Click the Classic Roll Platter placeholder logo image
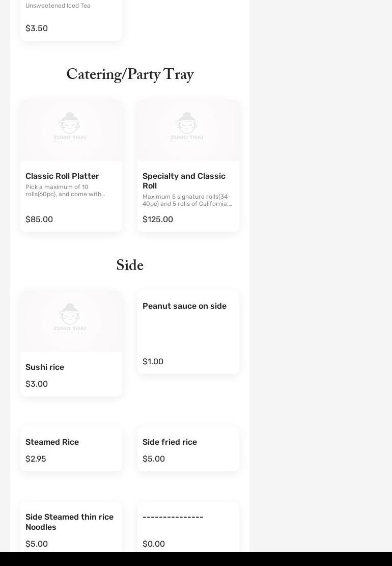 (70, 128)
